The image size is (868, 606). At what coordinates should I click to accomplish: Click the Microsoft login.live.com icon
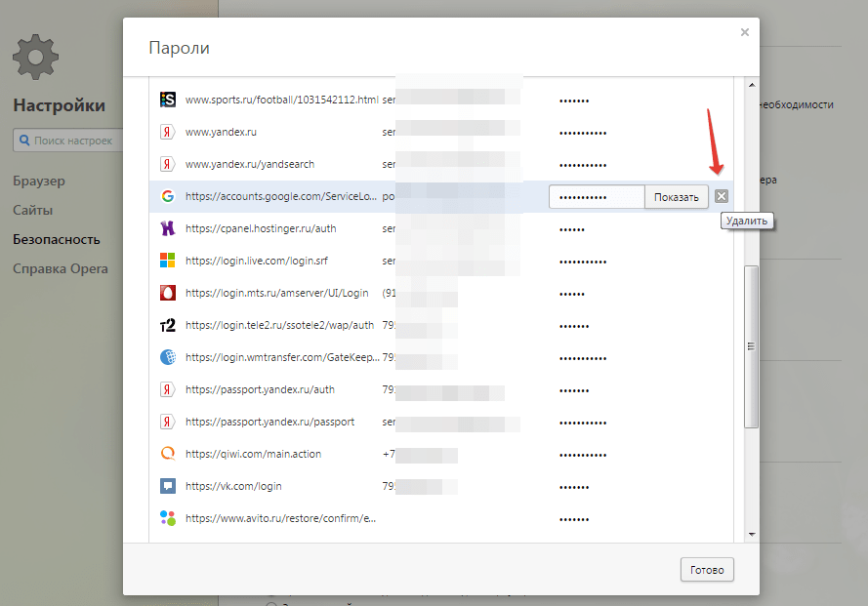167,261
